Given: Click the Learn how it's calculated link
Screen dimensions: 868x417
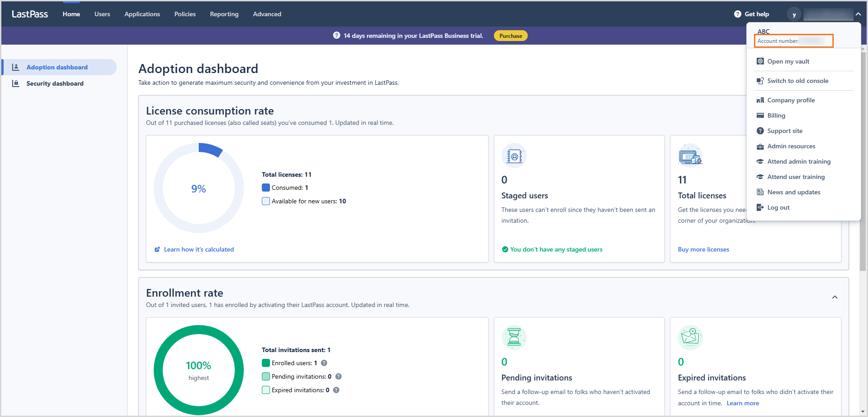Looking at the screenshot, I should (199, 249).
